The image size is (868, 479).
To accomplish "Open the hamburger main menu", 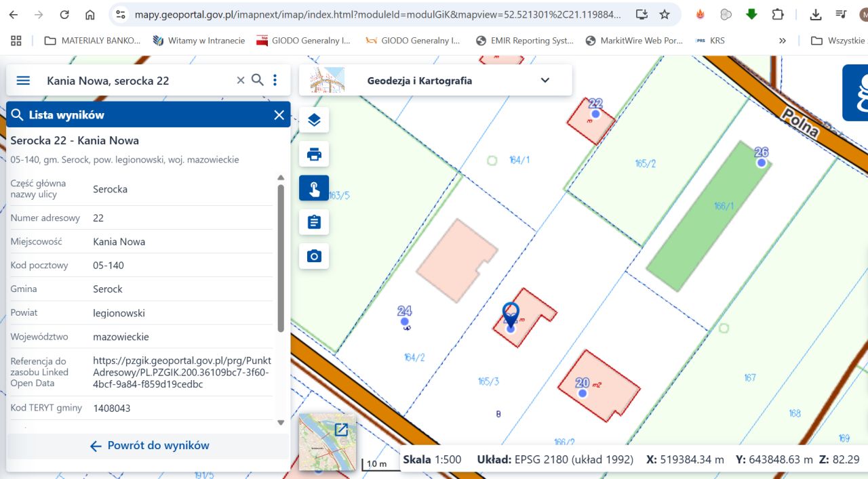I will 23,81.
